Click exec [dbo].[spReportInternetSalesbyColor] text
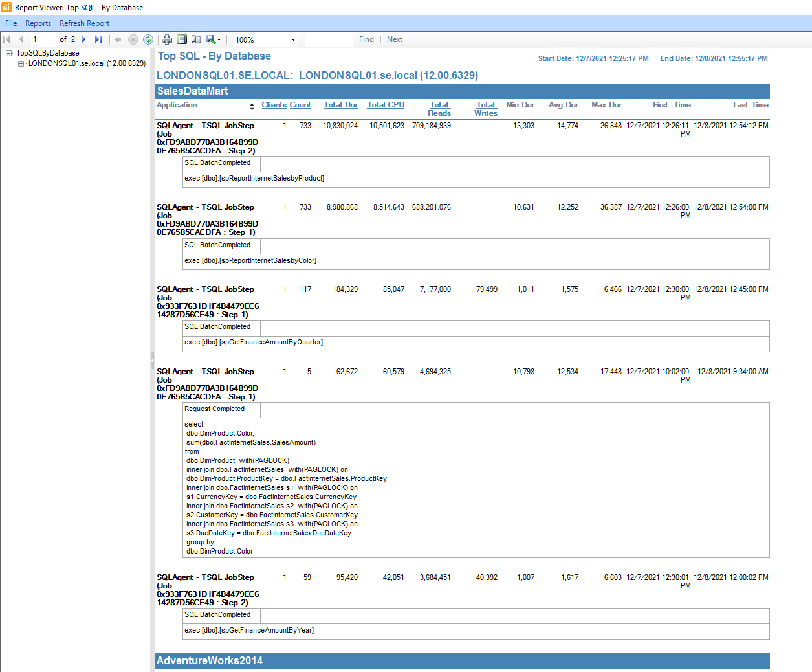Screen dimensions: 812x672 (250, 260)
